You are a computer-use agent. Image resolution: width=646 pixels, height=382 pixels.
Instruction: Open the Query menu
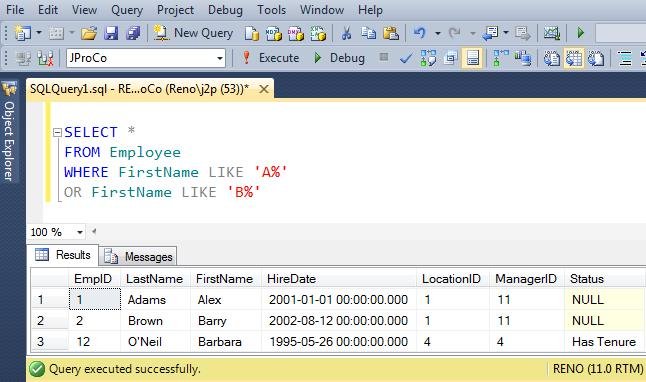[x=126, y=9]
